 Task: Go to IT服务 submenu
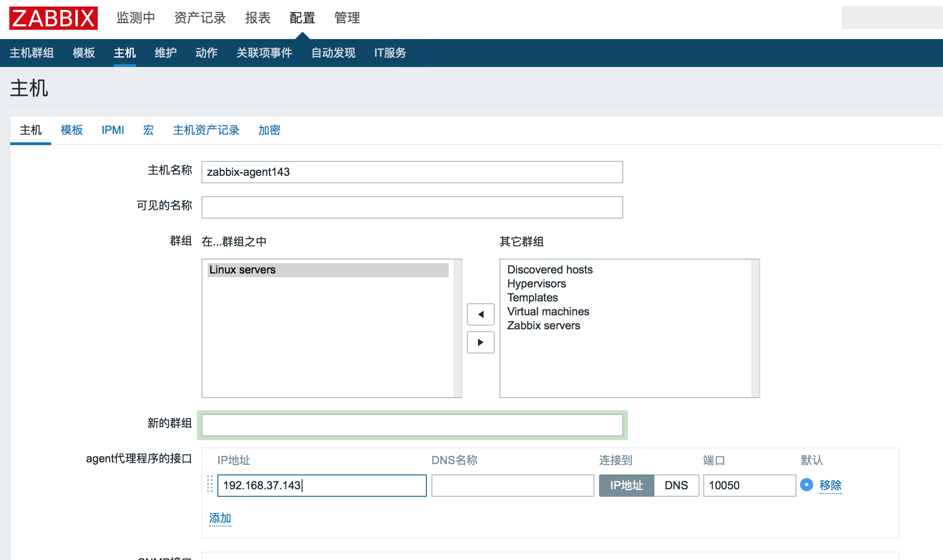[390, 53]
